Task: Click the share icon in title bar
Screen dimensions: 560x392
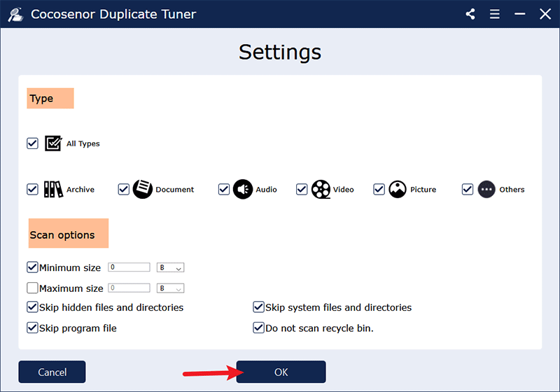Action: point(470,14)
